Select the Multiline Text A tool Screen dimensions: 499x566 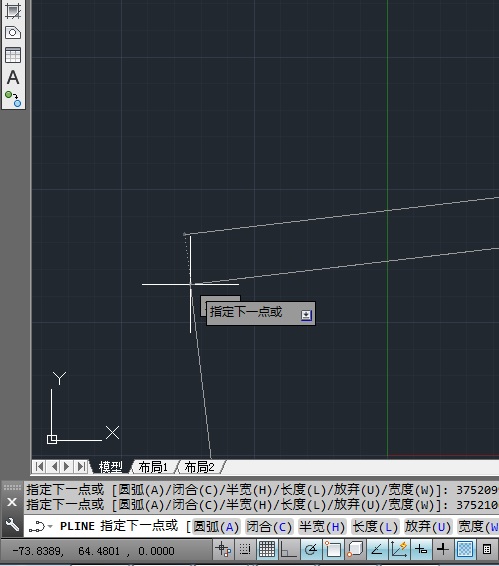(x=13, y=77)
